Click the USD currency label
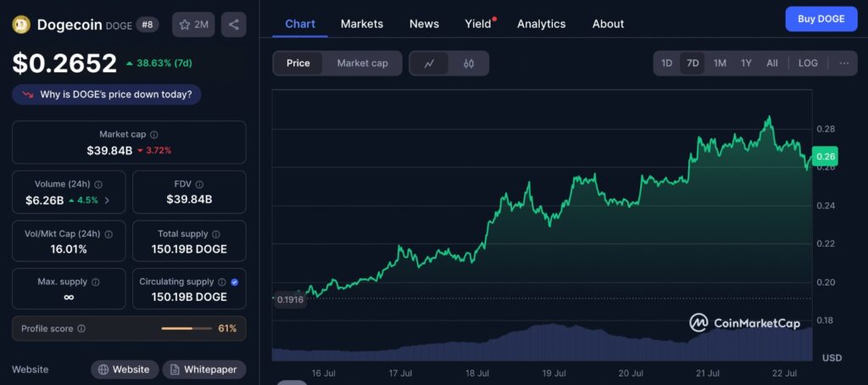This screenshot has height=385, width=868. point(832,358)
